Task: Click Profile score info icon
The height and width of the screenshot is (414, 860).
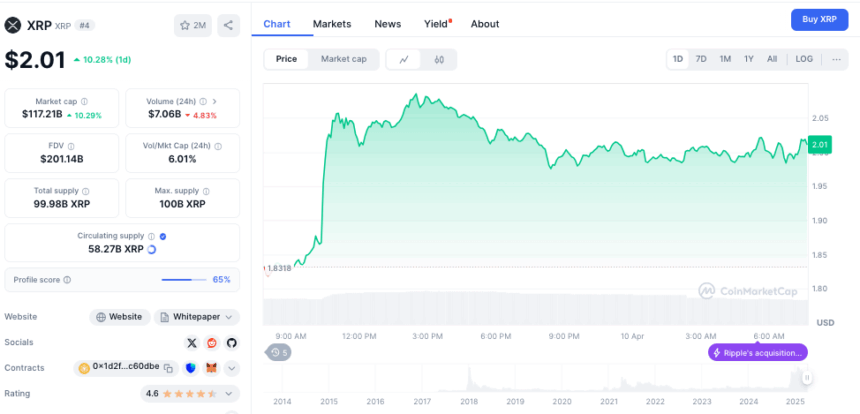Action: click(x=67, y=280)
